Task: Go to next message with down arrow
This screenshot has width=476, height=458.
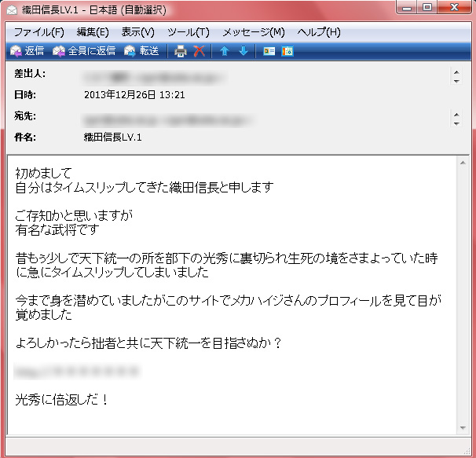Action: pos(243,51)
